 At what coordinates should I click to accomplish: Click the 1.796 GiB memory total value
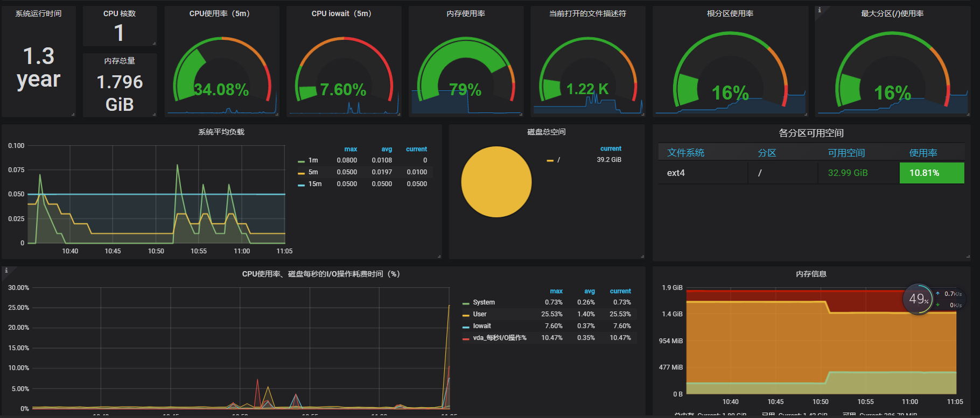coord(120,93)
